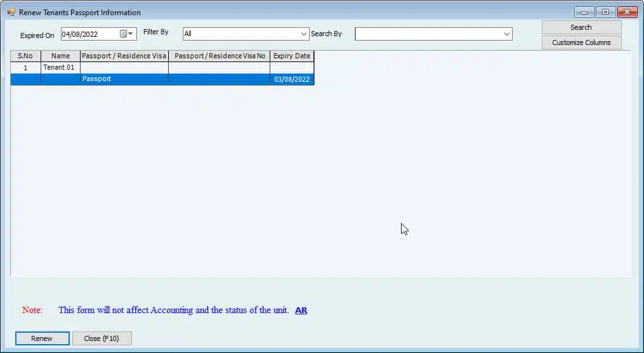Expand the Search By combo box arrow
Image resolution: width=644 pixels, height=353 pixels.
coord(507,34)
